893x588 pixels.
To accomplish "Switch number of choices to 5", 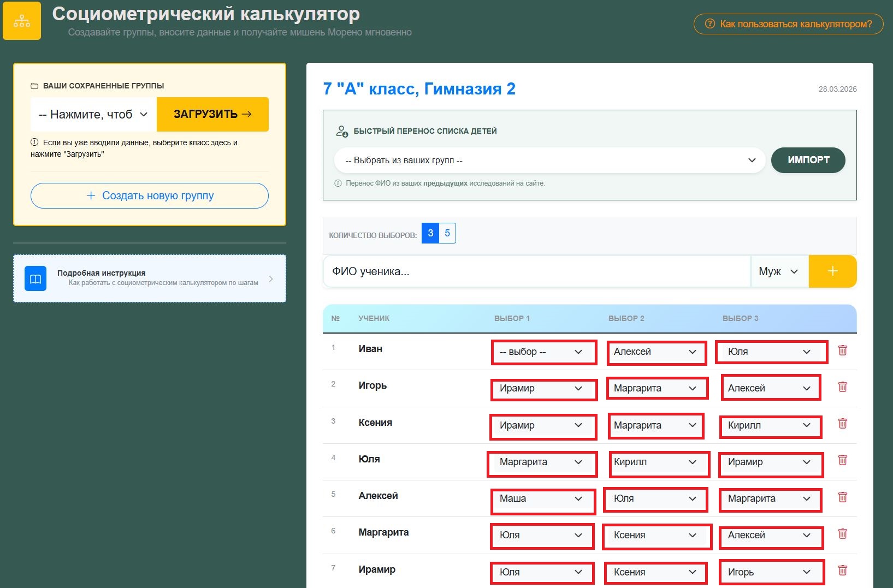I will pos(447,233).
